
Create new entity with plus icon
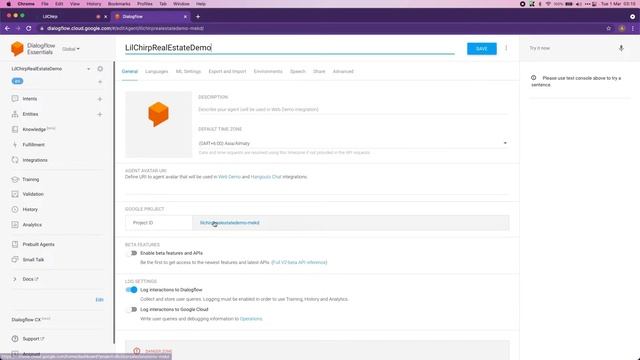pyautogui.click(x=100, y=114)
